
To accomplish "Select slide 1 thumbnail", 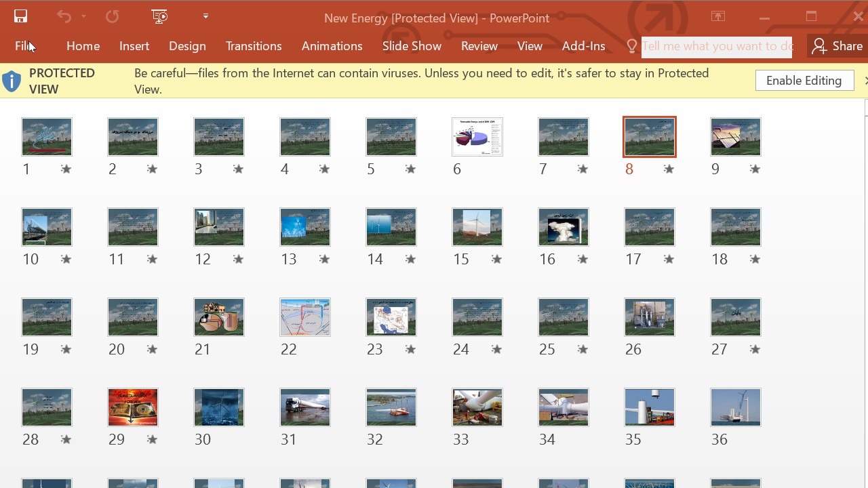I will 47,136.
